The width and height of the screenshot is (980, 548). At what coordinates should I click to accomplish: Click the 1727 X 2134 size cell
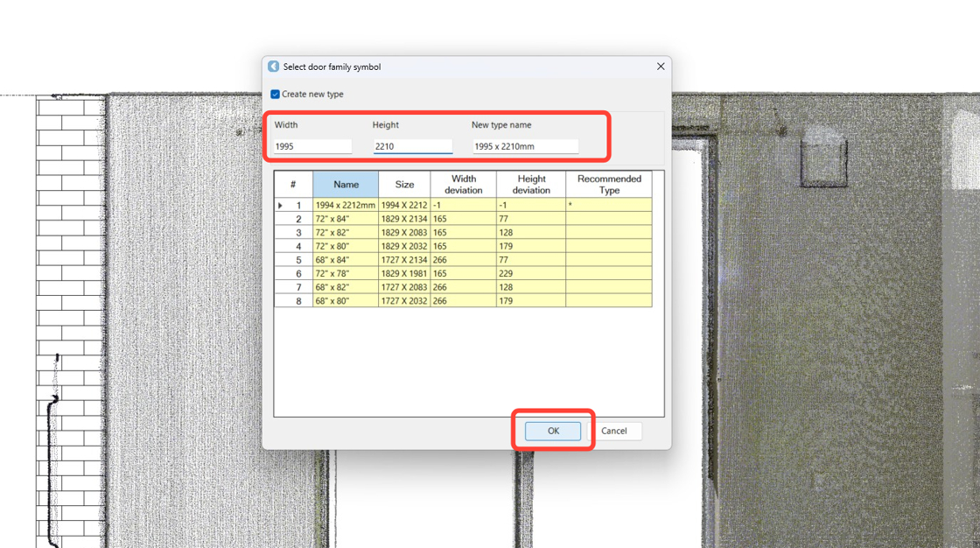tap(404, 260)
